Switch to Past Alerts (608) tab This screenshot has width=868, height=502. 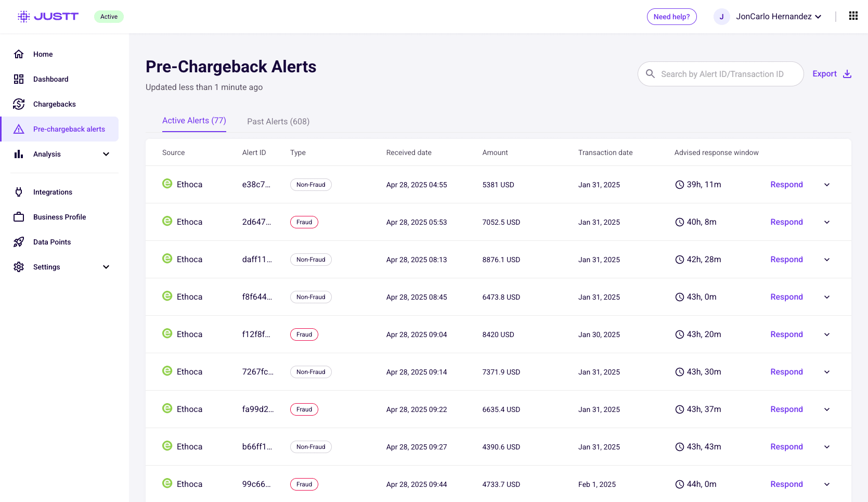(x=278, y=121)
